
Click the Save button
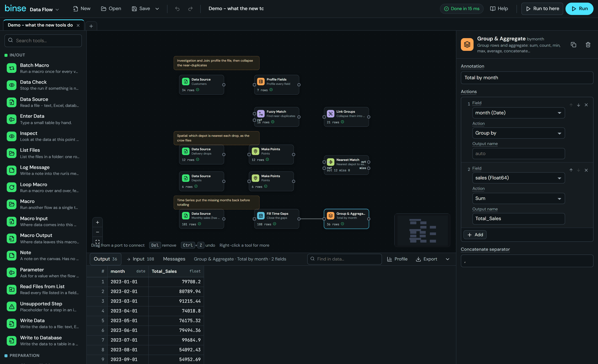coord(141,9)
